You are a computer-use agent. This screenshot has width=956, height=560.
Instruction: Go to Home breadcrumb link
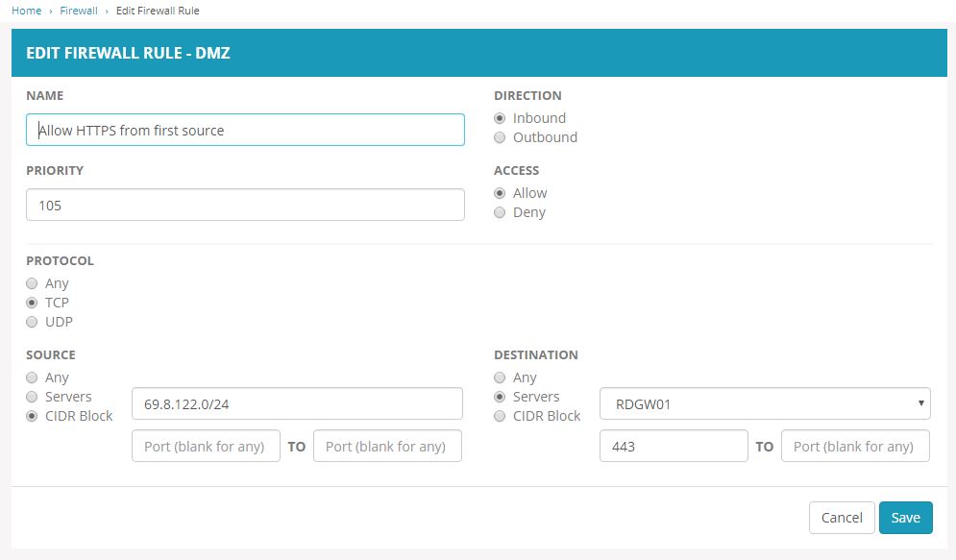tap(26, 11)
